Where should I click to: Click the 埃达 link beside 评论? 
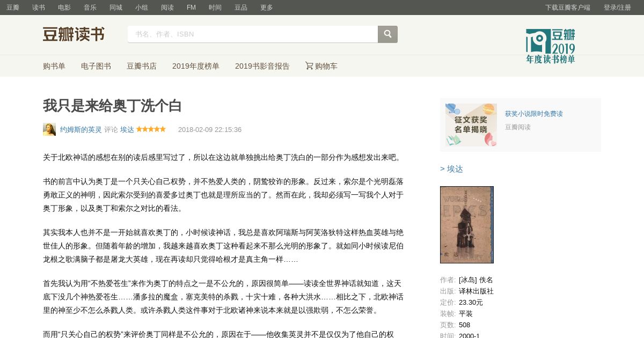pyautogui.click(x=127, y=129)
